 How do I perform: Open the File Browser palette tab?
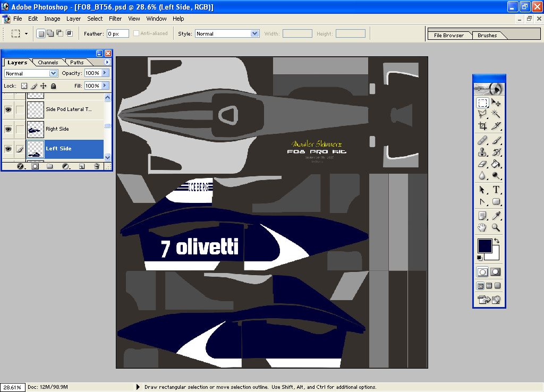pos(448,36)
